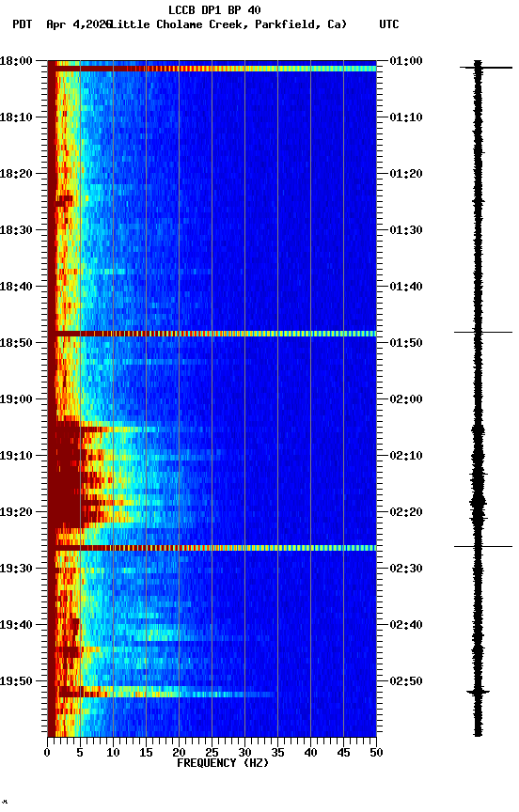Viewport: 519px width, 812px height.
Task: Click the seismogram waveform swell near 02:18 UTC
Action: pyautogui.click(x=478, y=502)
